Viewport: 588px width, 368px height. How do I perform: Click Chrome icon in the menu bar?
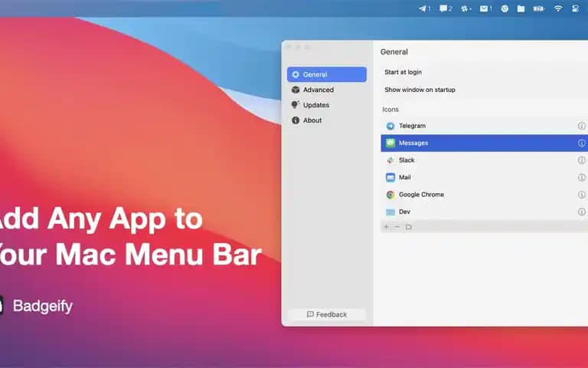click(505, 8)
